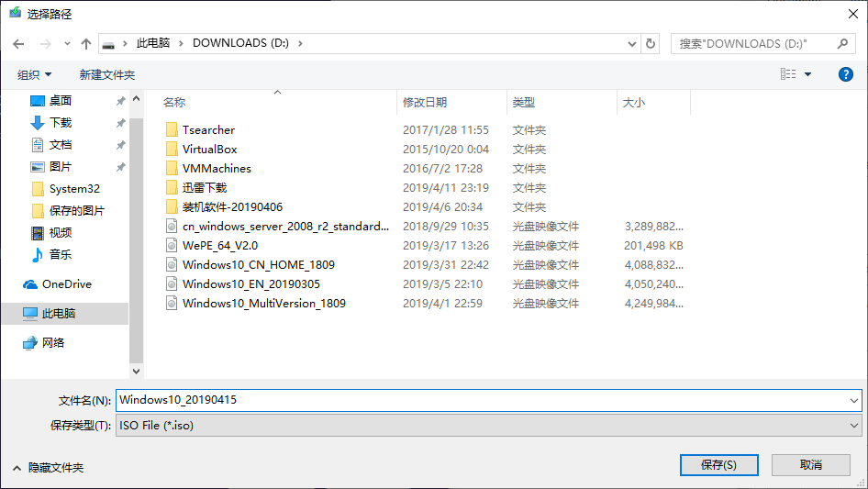Open help with the question mark icon
Image resolution: width=868 pixels, height=489 pixels.
(845, 74)
